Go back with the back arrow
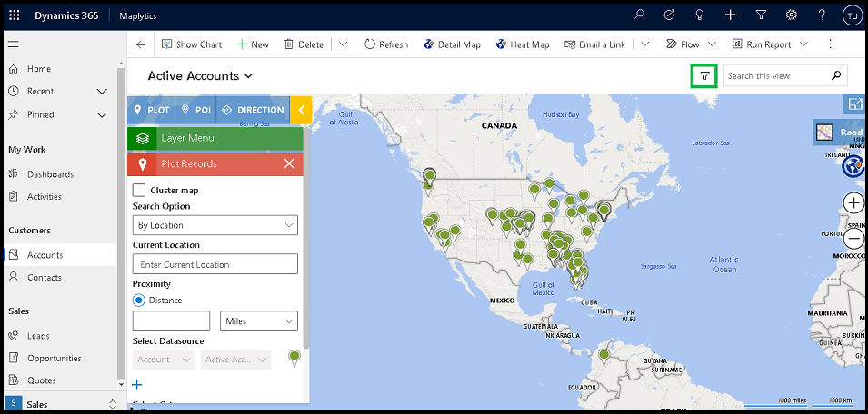 [x=141, y=44]
